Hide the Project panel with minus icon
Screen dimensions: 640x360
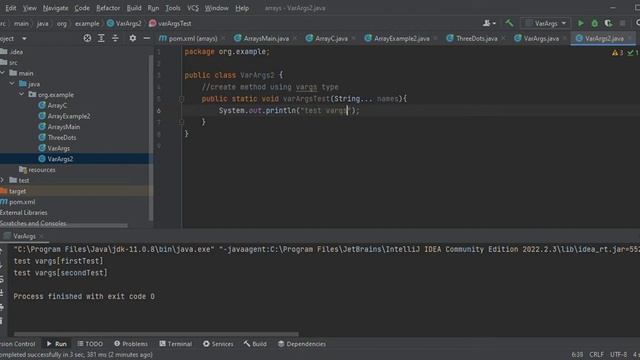tap(147, 38)
